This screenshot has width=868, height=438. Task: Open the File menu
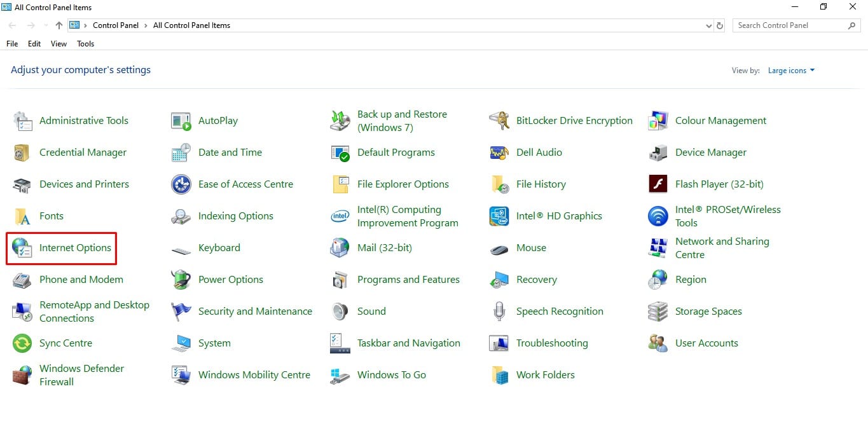click(12, 44)
